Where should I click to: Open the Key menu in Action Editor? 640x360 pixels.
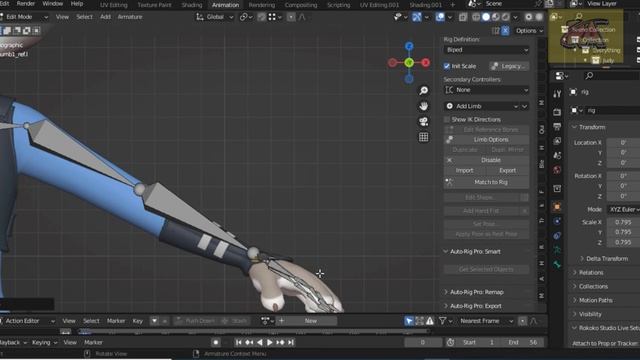[138, 321]
